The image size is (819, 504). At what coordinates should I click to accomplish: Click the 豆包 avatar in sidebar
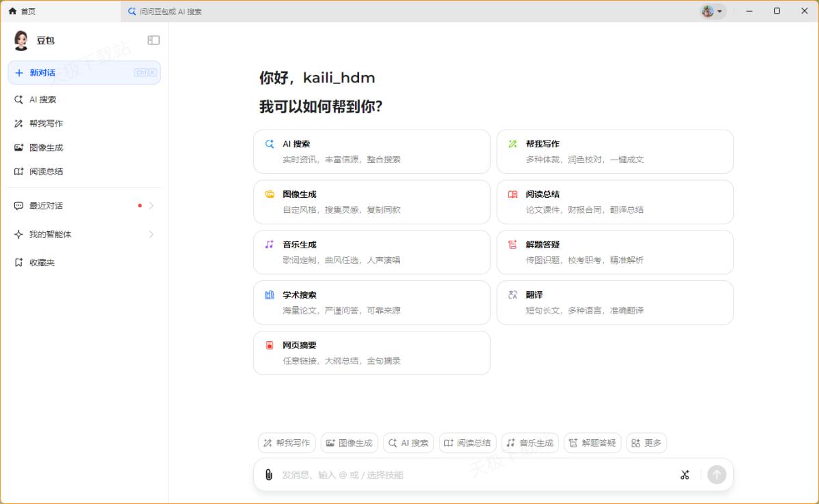[21, 40]
